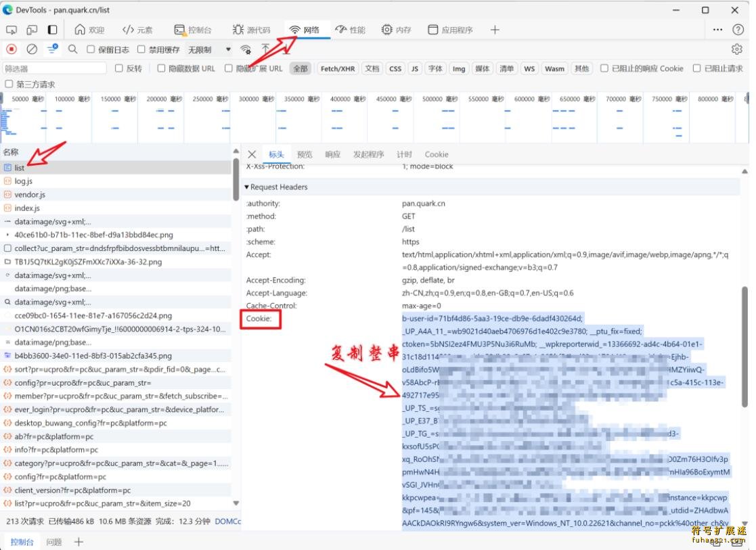
Task: Select the vendor.js request
Action: point(116,195)
